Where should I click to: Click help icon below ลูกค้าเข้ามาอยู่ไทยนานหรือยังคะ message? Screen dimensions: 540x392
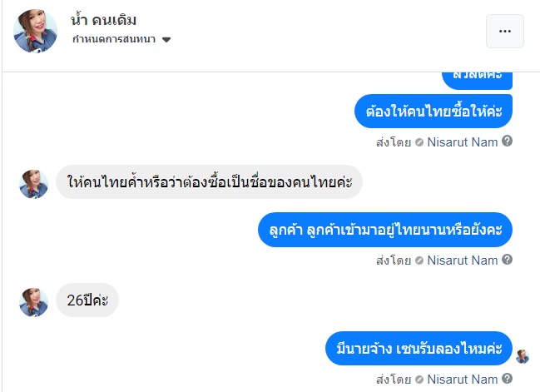pyautogui.click(x=508, y=260)
